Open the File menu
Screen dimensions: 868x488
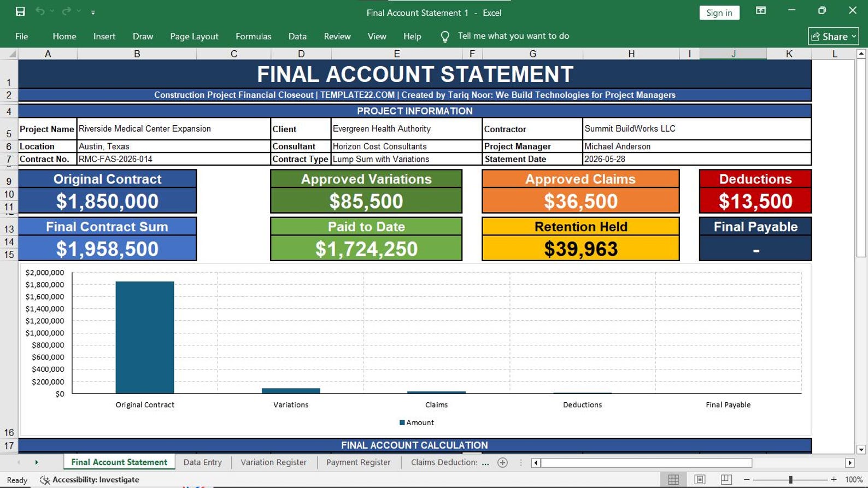point(22,36)
